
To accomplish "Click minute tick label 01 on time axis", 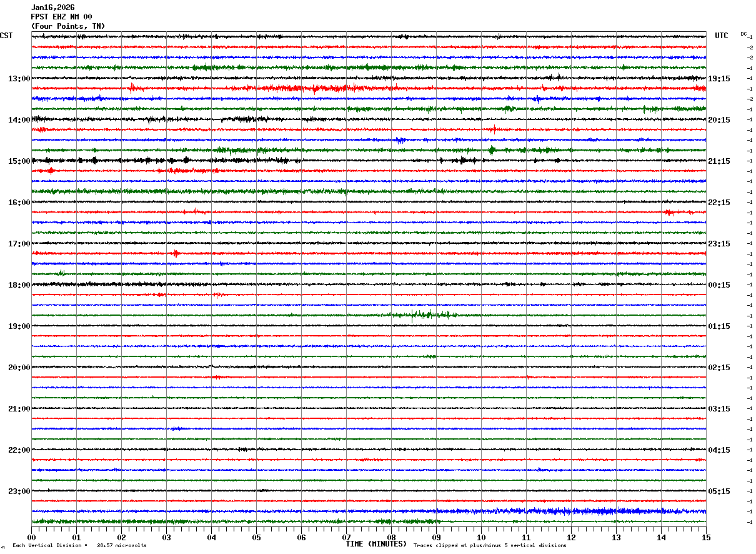I will [x=76, y=537].
